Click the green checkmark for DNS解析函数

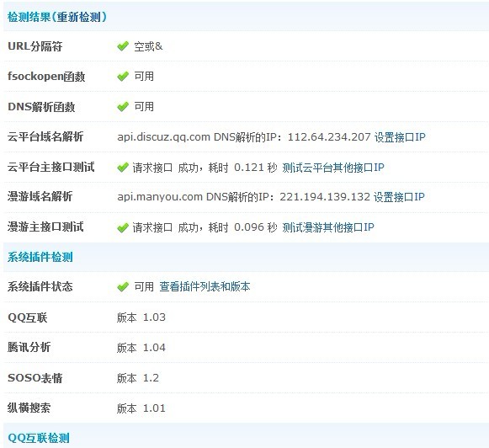pyautogui.click(x=123, y=107)
